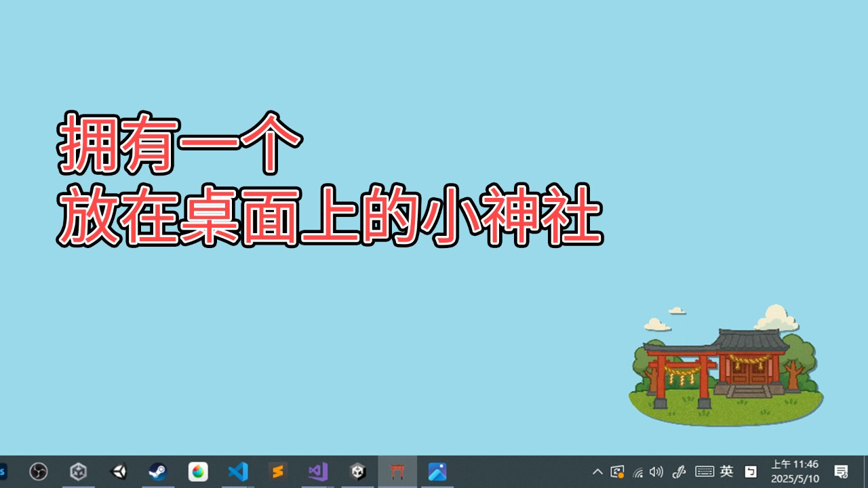Screen dimensions: 868x488
Task: Switch to Visual Studio Code
Action: (238, 472)
